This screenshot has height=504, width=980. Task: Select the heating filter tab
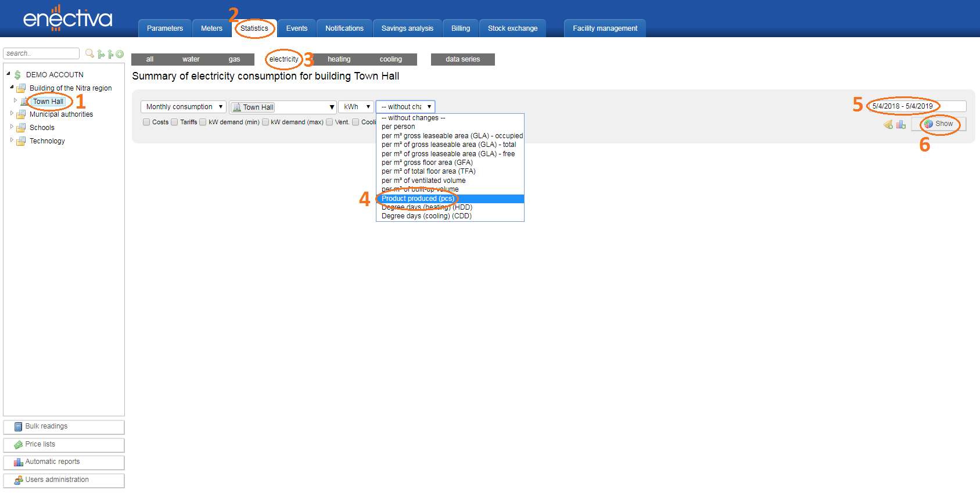pyautogui.click(x=339, y=59)
